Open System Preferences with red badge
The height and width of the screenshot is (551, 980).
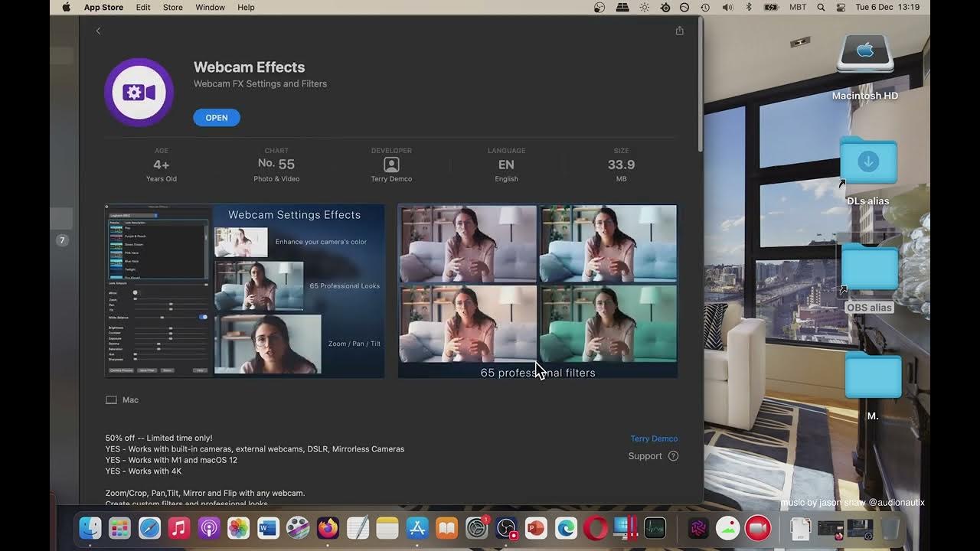(477, 528)
